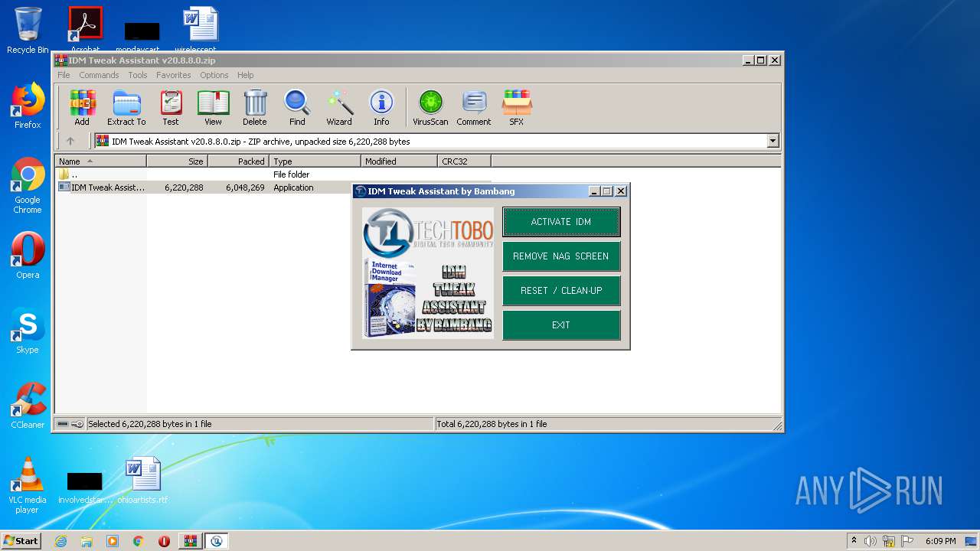
Task: Click the WinRAR taskbar button
Action: point(190,541)
